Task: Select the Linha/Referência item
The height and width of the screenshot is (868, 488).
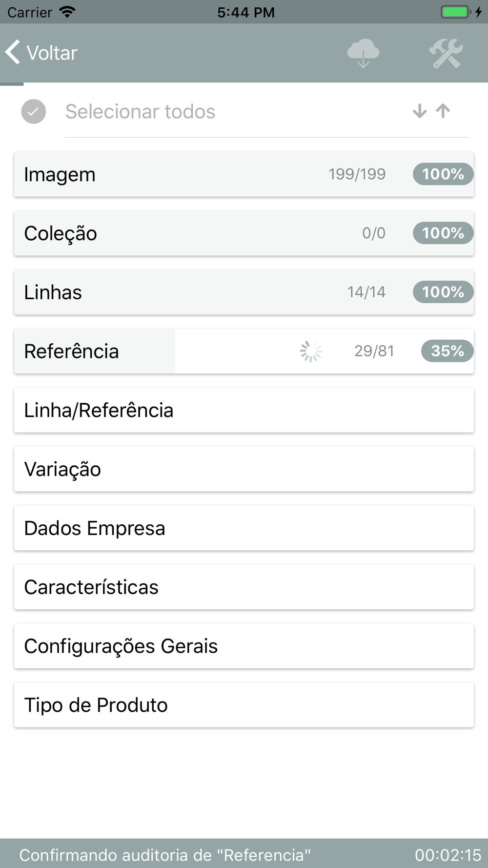Action: pyautogui.click(x=244, y=410)
